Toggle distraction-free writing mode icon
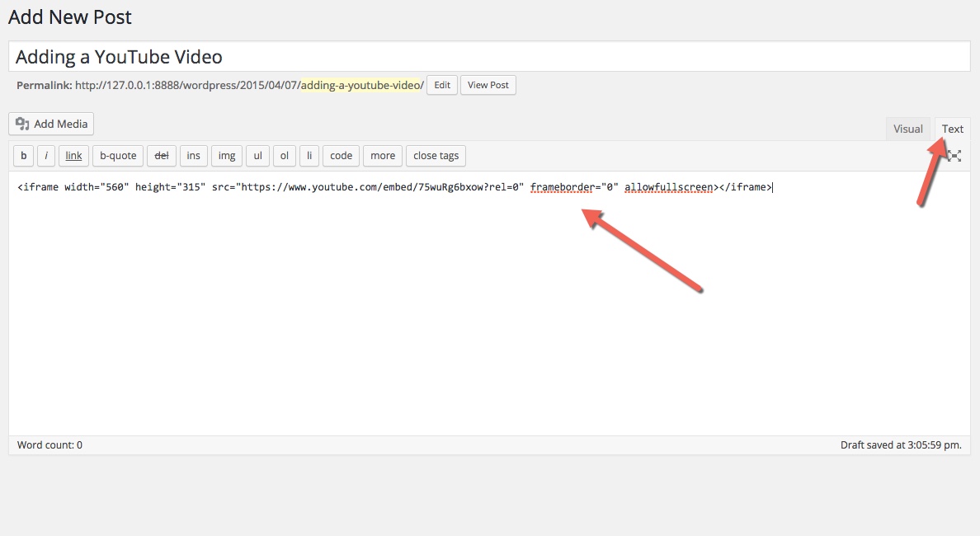Image resolution: width=980 pixels, height=536 pixels. [x=955, y=155]
